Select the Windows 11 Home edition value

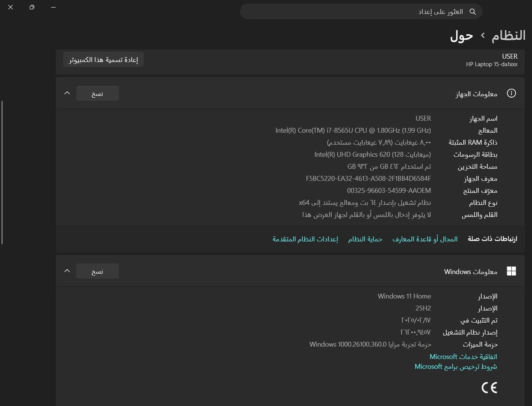point(404,296)
